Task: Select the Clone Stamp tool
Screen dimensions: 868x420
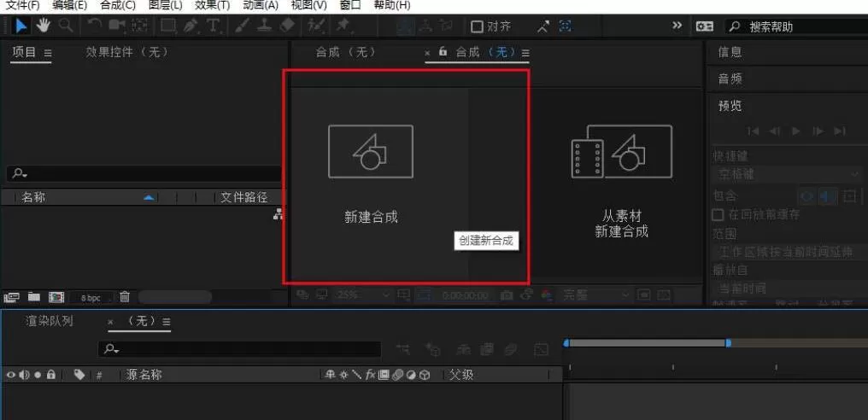Action: (x=265, y=26)
